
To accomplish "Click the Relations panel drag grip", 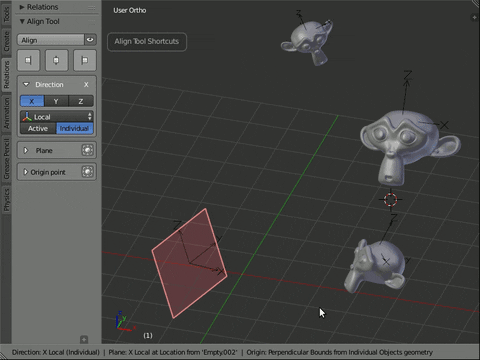I will coord(92,7).
